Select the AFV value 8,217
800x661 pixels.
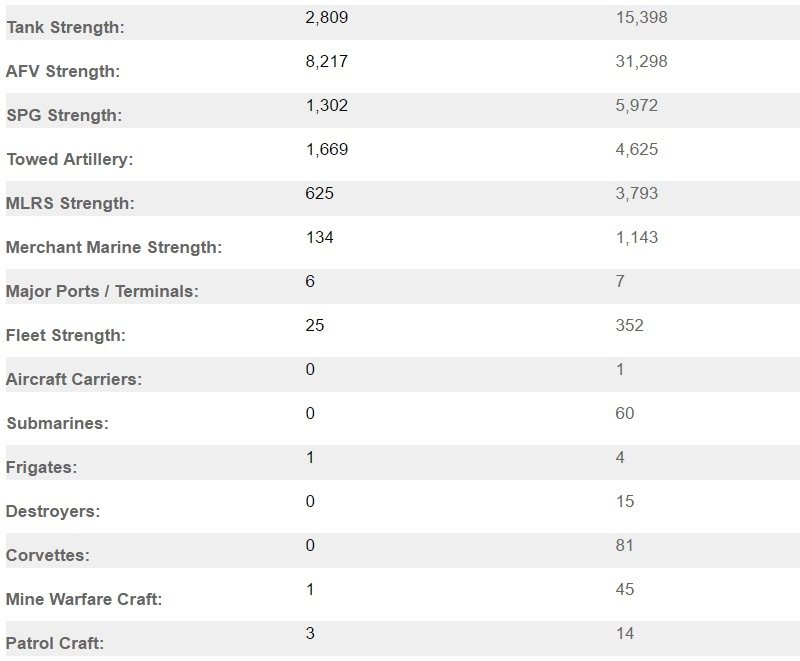tap(326, 62)
